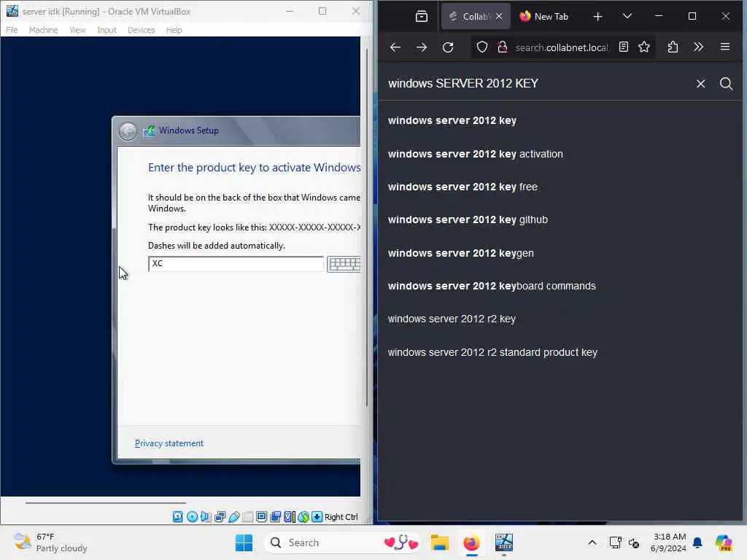Click the hard disk activity icon in VirtualBox status bar
This screenshot has height=560, width=747.
pos(178,517)
